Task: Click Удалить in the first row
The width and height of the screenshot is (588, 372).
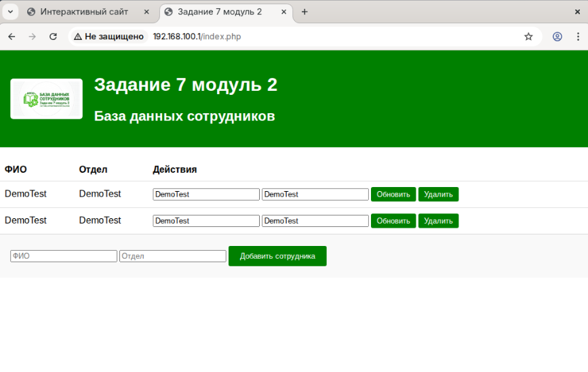Action: click(x=438, y=194)
